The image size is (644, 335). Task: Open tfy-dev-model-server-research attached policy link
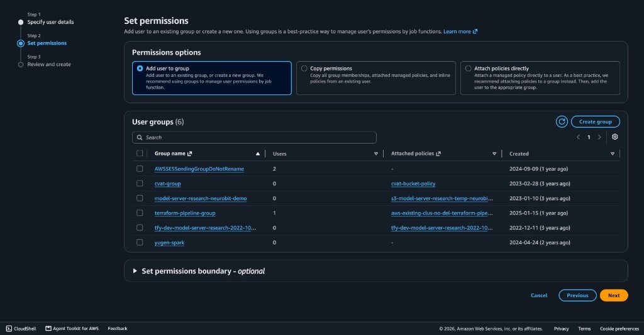point(442,228)
